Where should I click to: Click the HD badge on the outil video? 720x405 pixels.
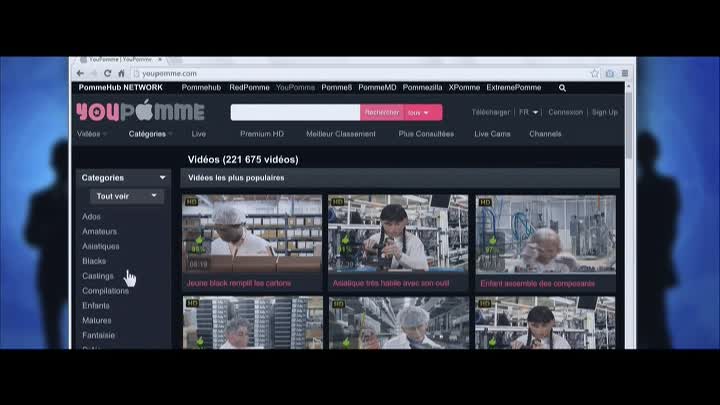338,202
